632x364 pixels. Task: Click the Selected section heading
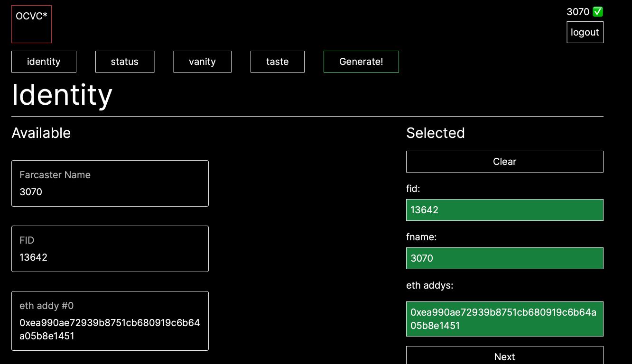coord(436,133)
